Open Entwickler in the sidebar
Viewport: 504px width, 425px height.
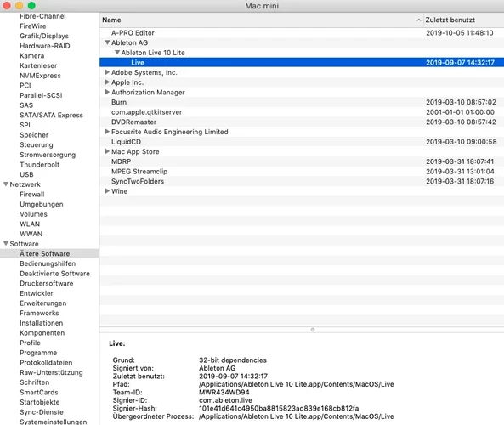[x=37, y=293]
